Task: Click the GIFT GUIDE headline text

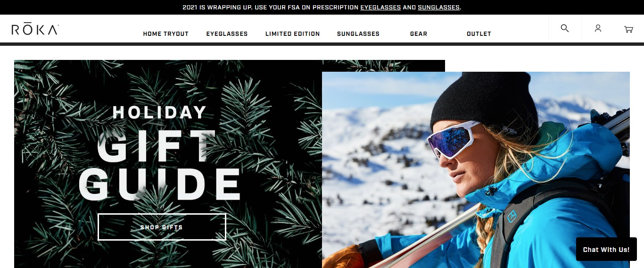Action: (x=159, y=165)
